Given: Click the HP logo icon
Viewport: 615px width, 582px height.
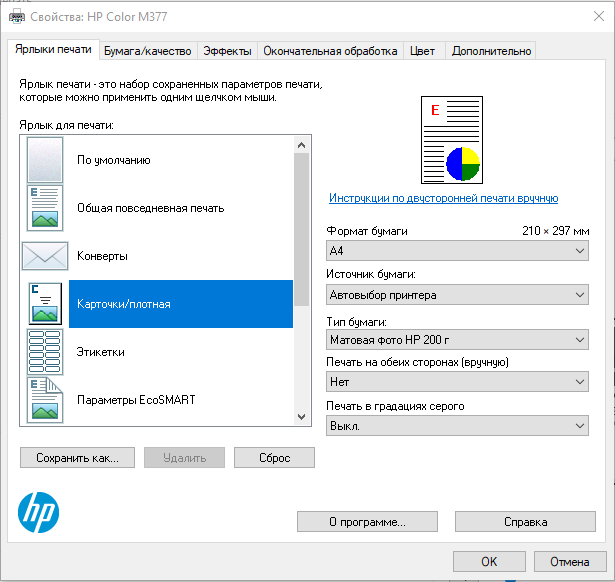Looking at the screenshot, I should [x=39, y=512].
